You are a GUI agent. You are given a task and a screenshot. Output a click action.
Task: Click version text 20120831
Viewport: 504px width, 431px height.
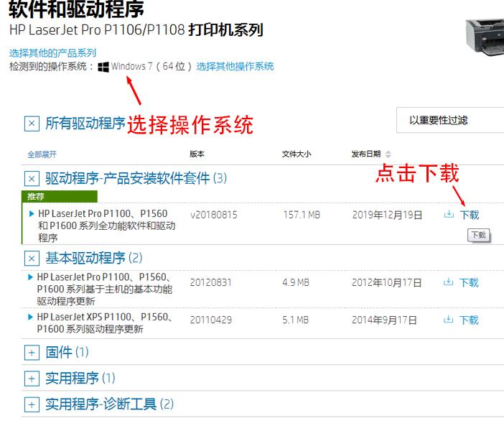[x=211, y=283]
